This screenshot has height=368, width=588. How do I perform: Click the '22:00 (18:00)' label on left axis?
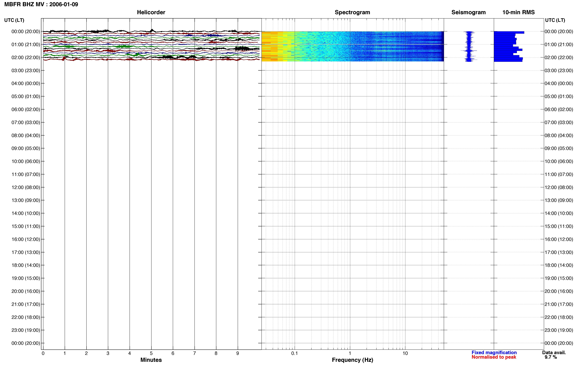[26, 317]
